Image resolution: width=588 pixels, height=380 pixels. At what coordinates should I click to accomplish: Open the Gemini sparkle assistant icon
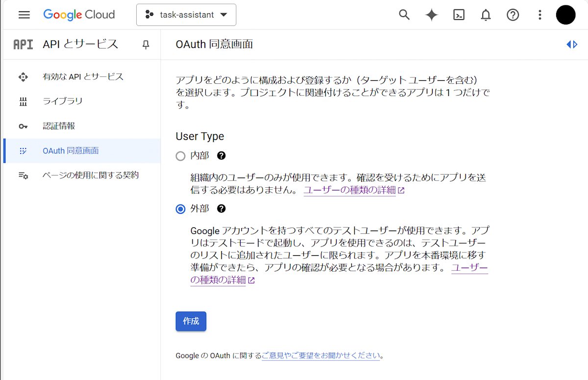click(x=431, y=15)
